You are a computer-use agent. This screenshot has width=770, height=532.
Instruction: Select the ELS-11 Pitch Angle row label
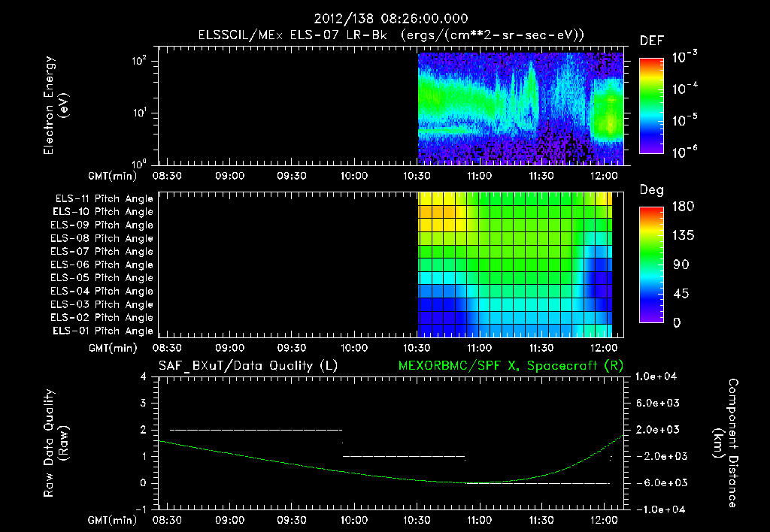tap(104, 199)
